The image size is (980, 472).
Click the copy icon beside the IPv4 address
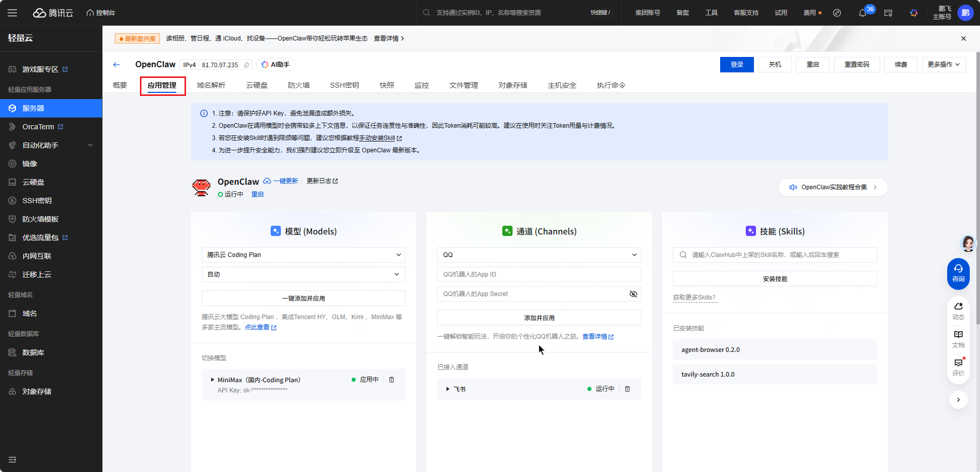[x=247, y=65]
